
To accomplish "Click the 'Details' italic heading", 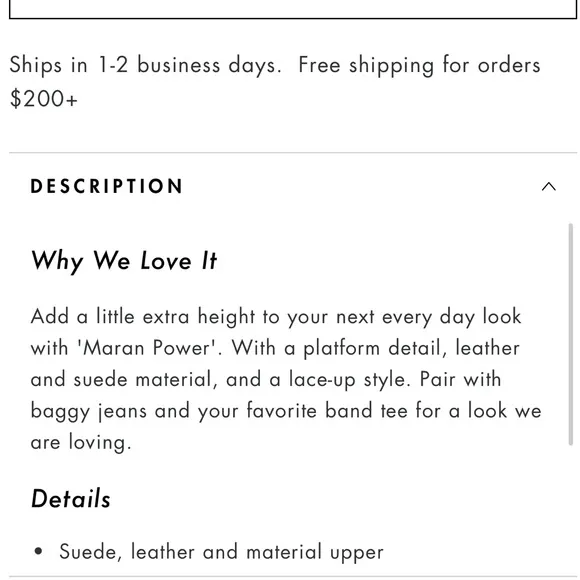I will point(71,498).
